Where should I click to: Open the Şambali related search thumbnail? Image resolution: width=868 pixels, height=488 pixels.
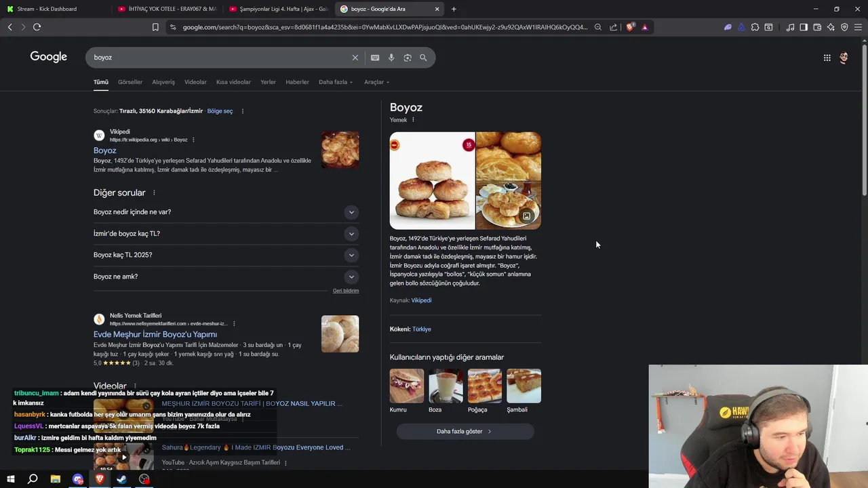[x=524, y=386]
